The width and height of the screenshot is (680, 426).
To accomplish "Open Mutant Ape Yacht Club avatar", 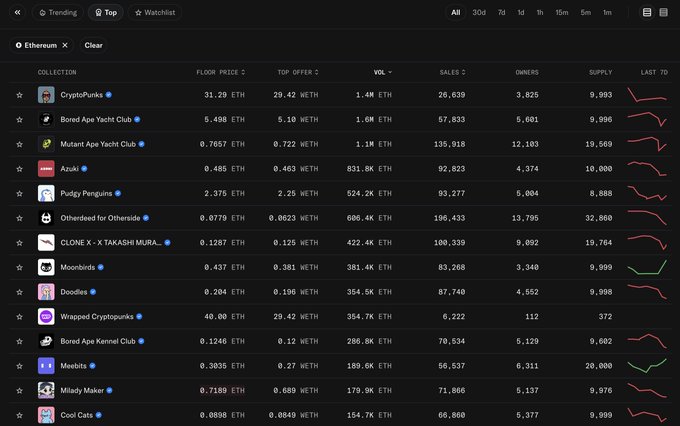I will (46, 144).
